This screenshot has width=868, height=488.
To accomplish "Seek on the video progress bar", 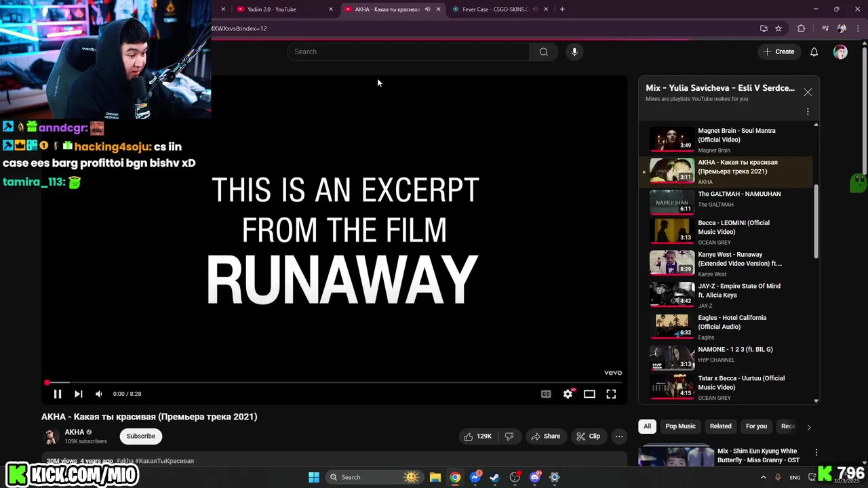I will click(x=333, y=383).
